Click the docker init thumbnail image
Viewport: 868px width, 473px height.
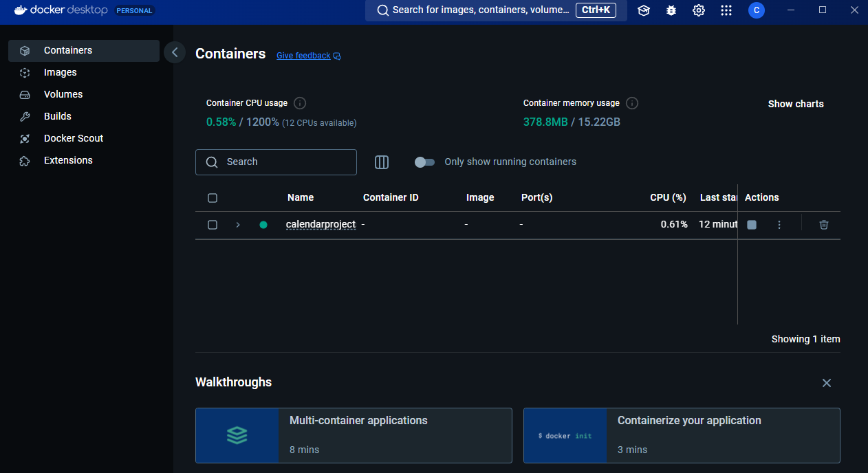click(x=565, y=435)
